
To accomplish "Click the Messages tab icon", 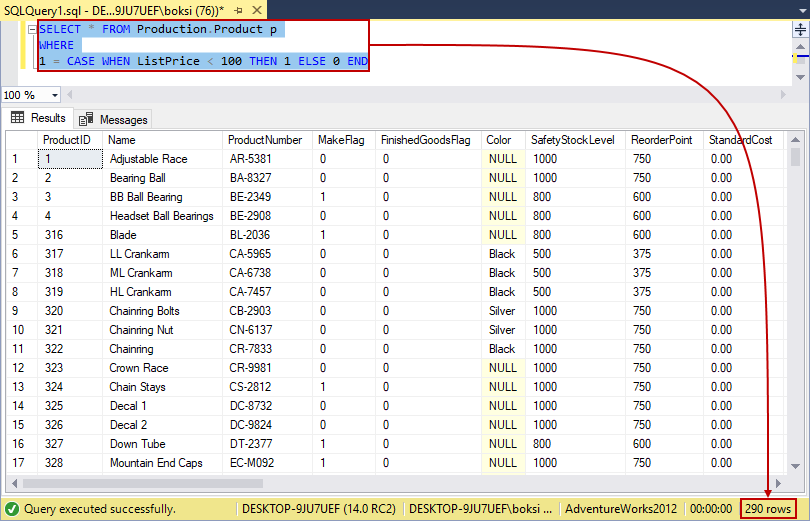I will tap(86, 119).
